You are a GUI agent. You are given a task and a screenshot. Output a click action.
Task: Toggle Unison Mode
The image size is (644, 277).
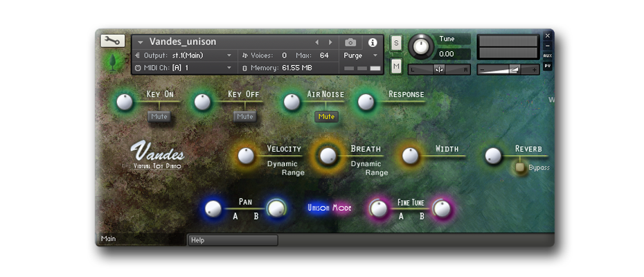330,208
